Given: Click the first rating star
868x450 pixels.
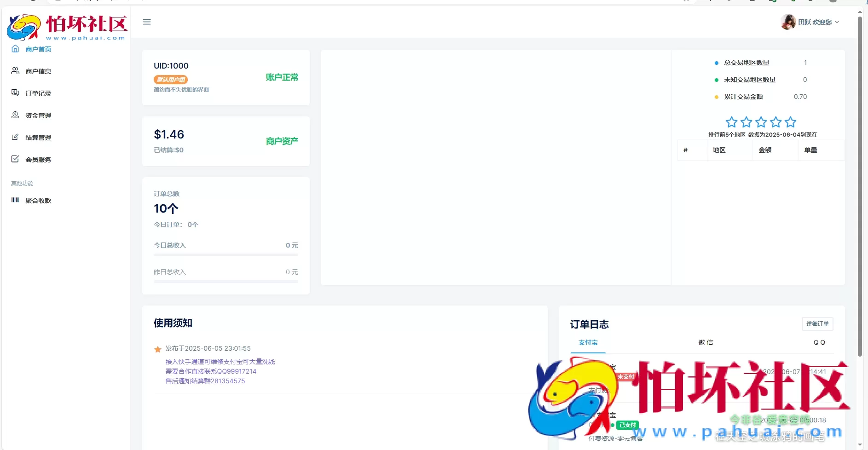Looking at the screenshot, I should (x=731, y=122).
